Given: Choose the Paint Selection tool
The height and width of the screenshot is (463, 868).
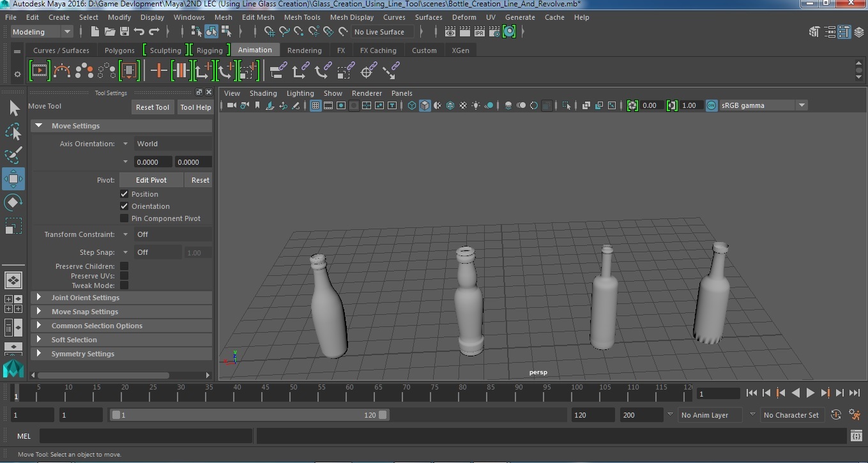Looking at the screenshot, I should tap(13, 155).
